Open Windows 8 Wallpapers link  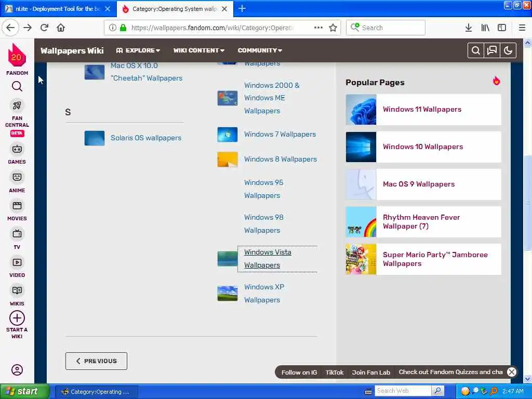(x=280, y=159)
